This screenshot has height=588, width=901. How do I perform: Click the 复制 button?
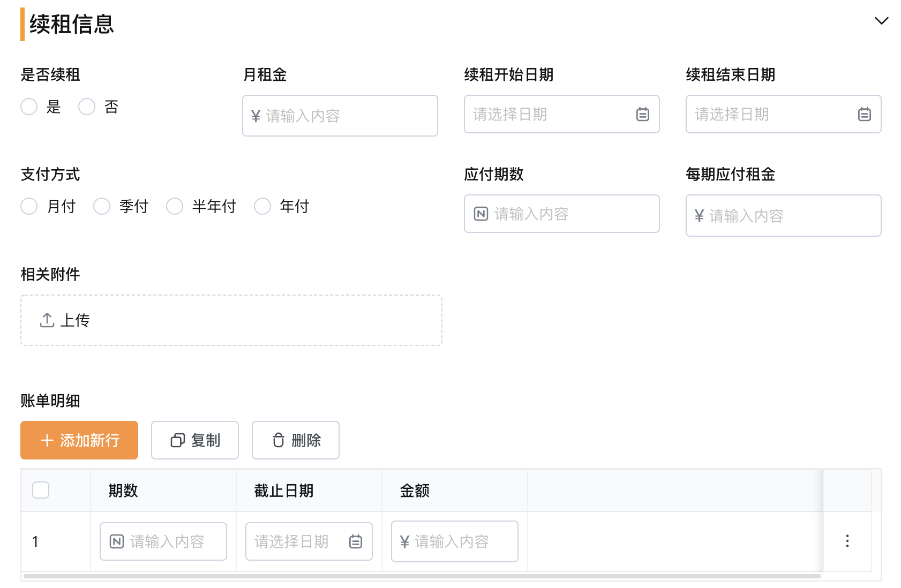(x=195, y=440)
